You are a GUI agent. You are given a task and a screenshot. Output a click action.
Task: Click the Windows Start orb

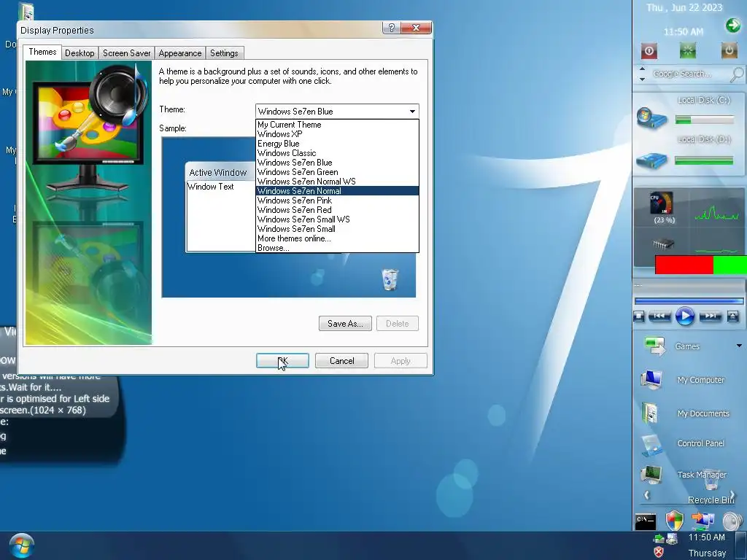pyautogui.click(x=21, y=545)
